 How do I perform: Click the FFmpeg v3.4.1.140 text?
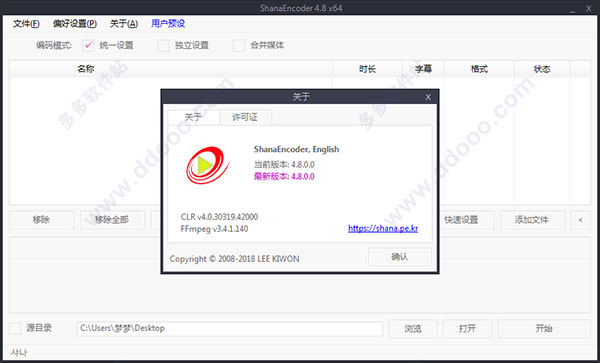coord(214,229)
